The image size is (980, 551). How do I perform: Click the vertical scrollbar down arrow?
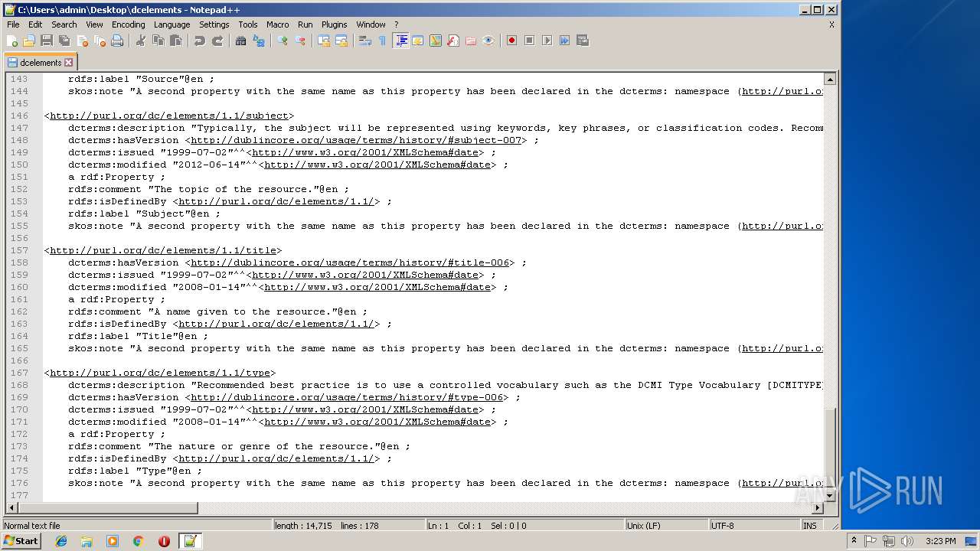pyautogui.click(x=829, y=496)
